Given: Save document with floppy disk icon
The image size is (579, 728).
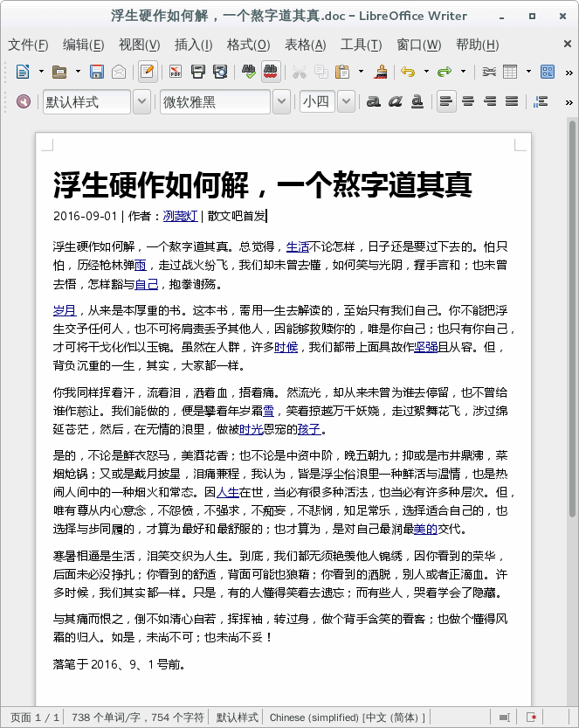Looking at the screenshot, I should [96, 72].
